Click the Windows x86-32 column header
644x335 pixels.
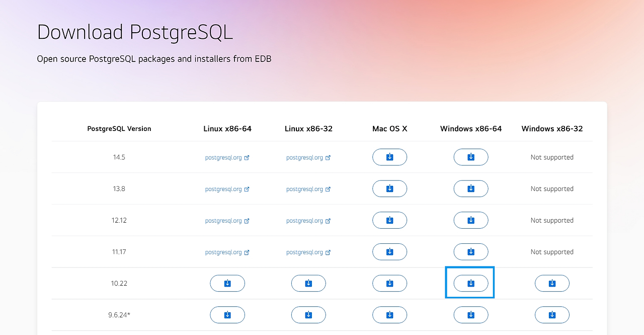pyautogui.click(x=552, y=128)
